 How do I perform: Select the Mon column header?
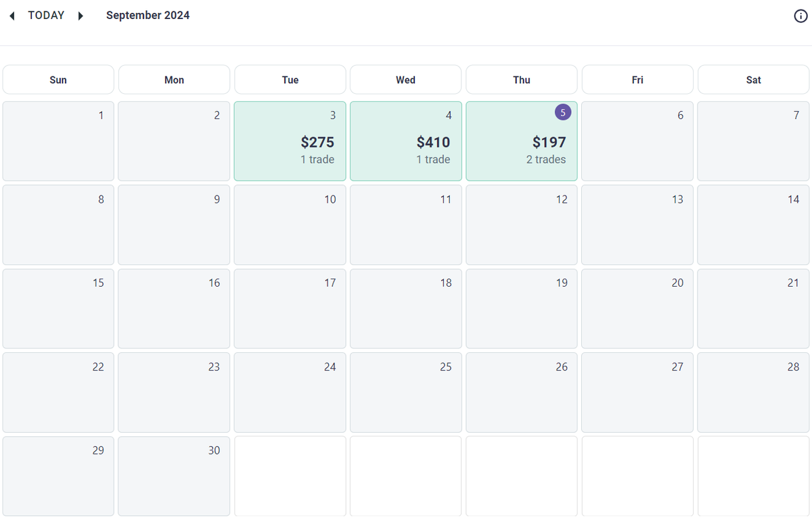(174, 80)
